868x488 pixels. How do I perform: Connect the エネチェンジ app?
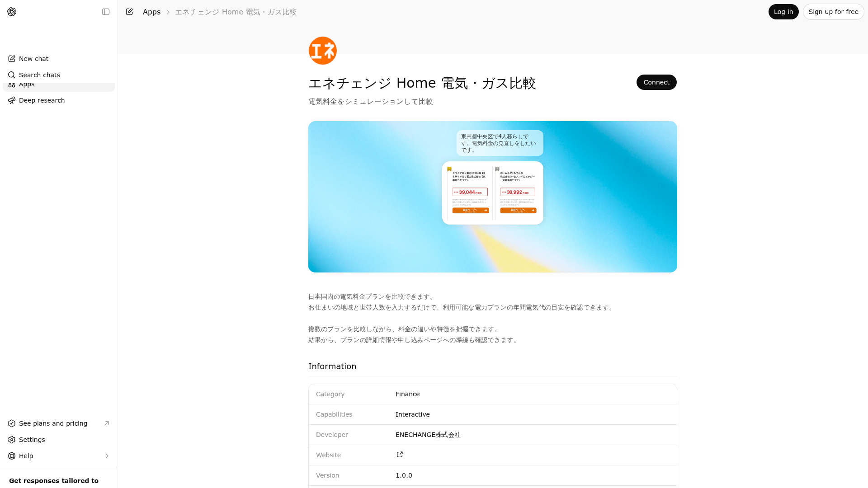coord(656,82)
